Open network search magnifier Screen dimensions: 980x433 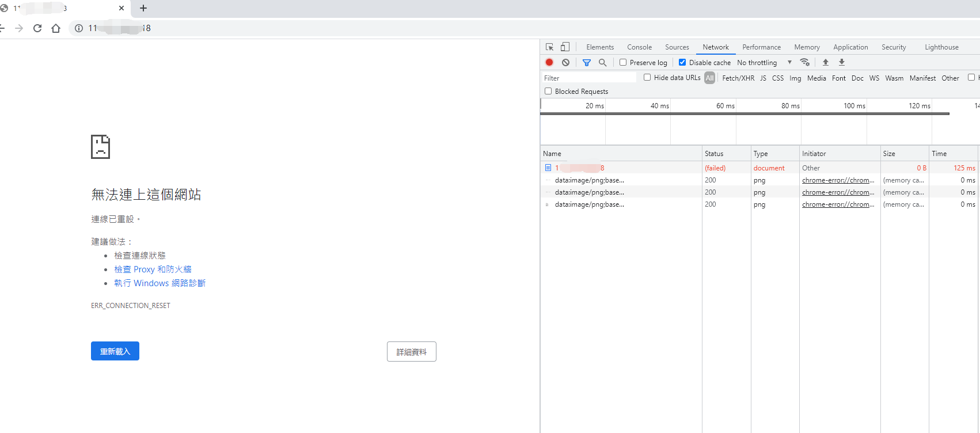click(x=602, y=62)
